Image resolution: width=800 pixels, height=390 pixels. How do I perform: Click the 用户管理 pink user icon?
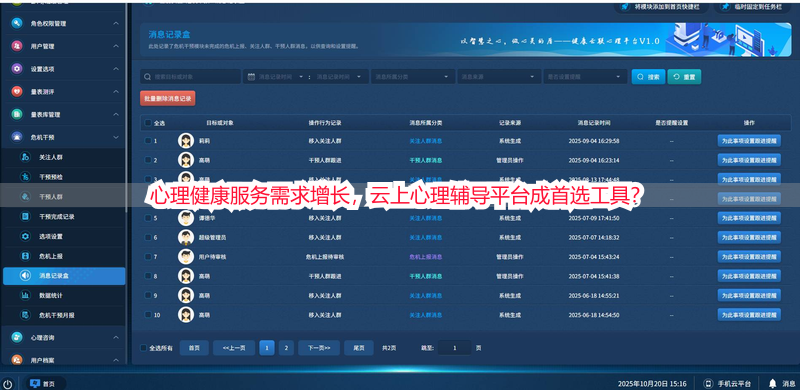tap(17, 46)
